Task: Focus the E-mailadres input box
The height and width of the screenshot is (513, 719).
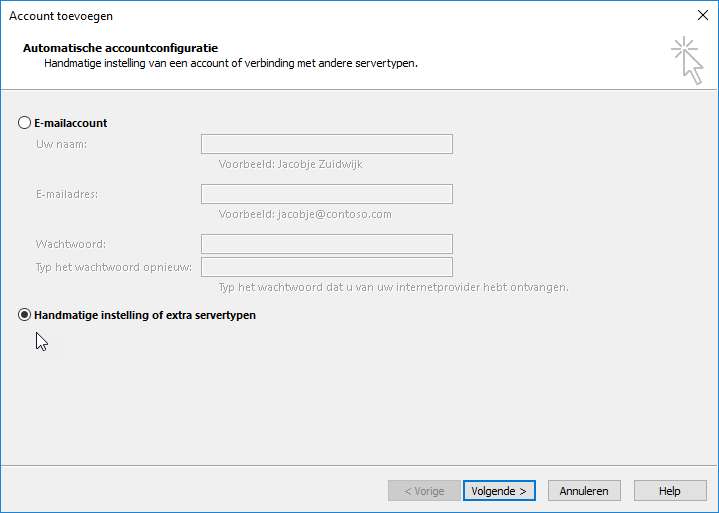Action: click(x=326, y=194)
